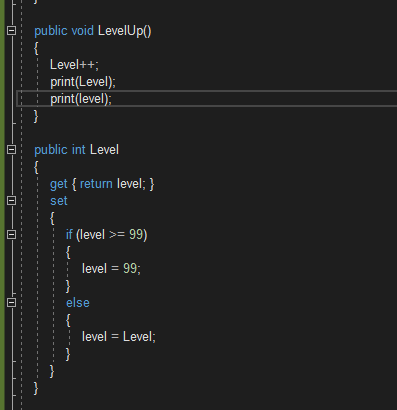Screen dimensions: 397x410
Task: Click the 'get { return level; }' line
Action: 102,184
